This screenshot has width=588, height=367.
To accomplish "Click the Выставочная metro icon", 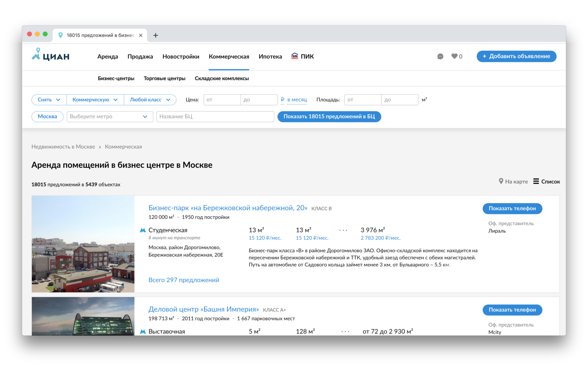I will pos(143,331).
